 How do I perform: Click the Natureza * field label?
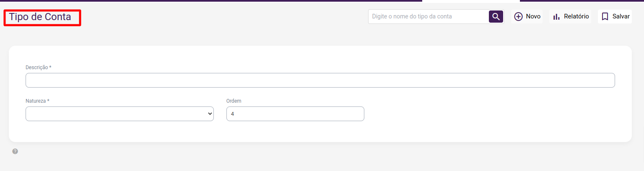(x=37, y=101)
